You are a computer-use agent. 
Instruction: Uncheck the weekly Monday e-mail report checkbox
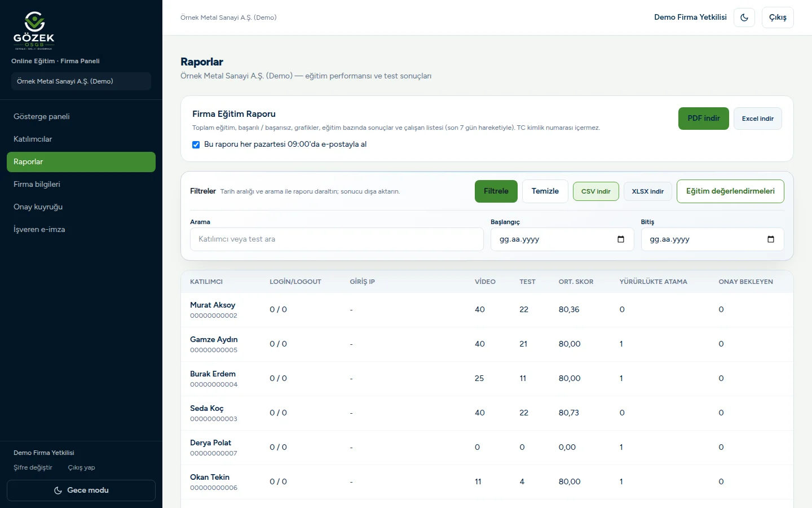pos(196,144)
